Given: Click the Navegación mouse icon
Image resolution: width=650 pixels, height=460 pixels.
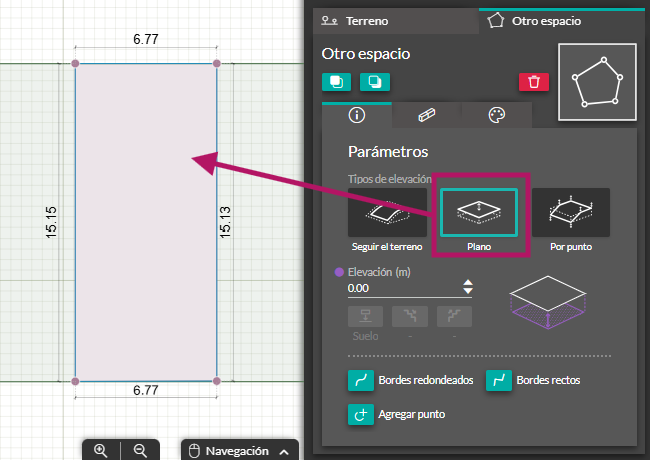Looking at the screenshot, I should [x=194, y=451].
